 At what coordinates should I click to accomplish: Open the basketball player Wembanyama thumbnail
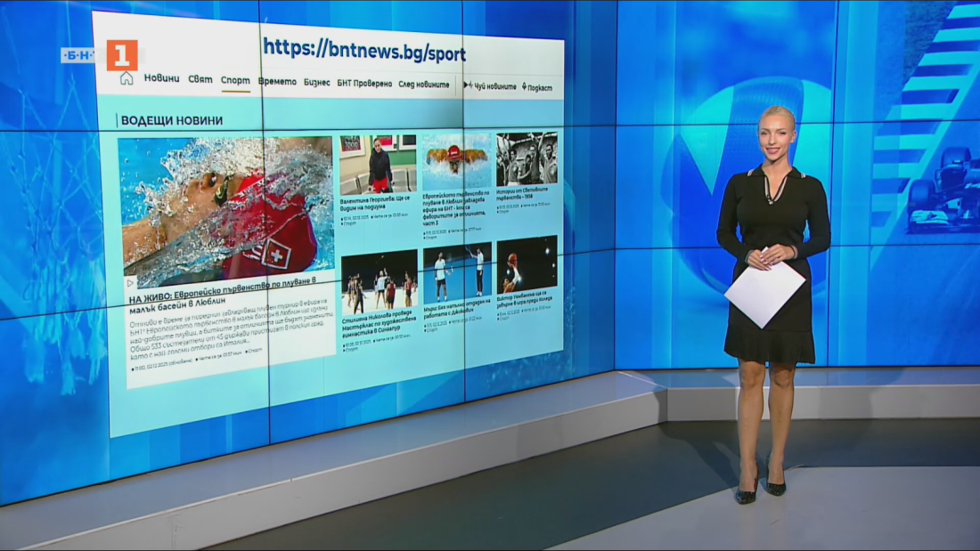point(527,265)
